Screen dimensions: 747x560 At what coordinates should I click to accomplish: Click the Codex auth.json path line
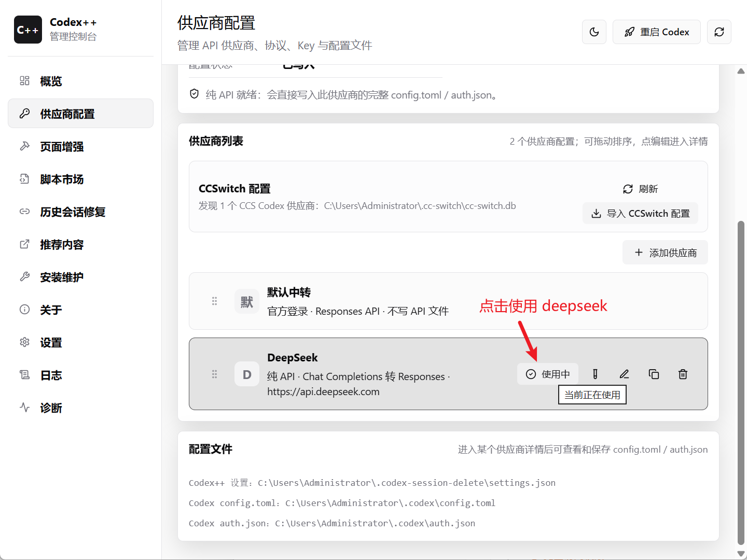click(x=332, y=523)
